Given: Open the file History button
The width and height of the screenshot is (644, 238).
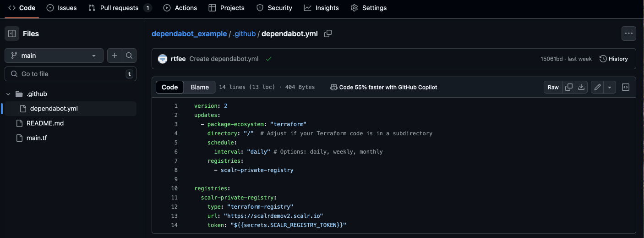Looking at the screenshot, I should click(x=613, y=59).
